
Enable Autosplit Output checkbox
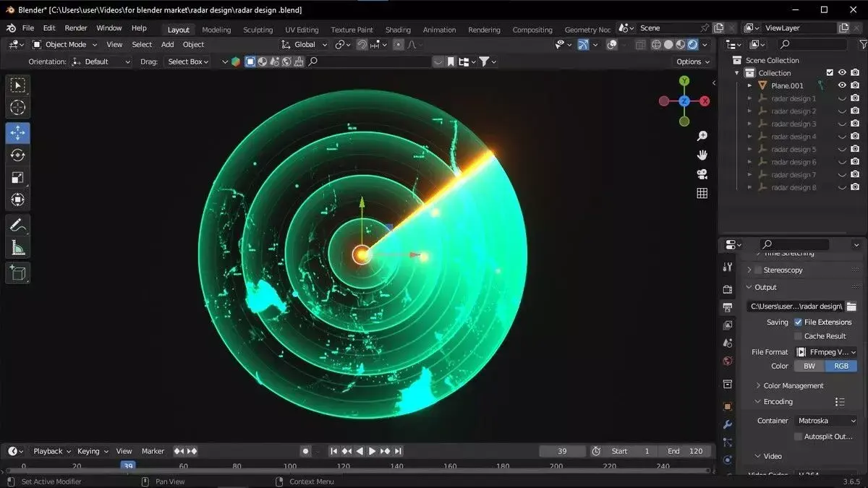point(798,437)
